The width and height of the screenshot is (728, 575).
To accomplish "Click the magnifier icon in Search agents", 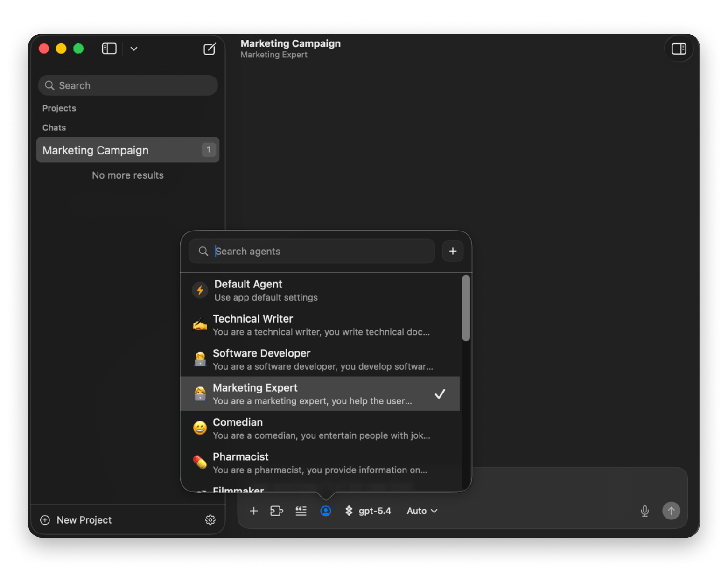I will coord(203,251).
